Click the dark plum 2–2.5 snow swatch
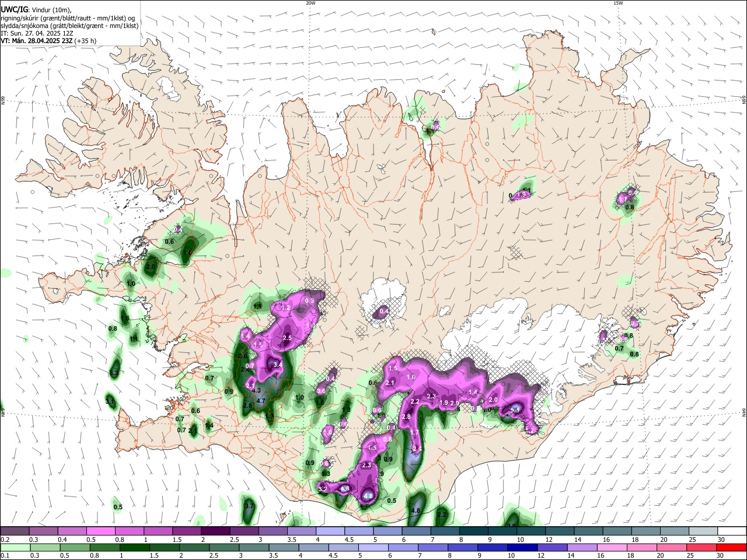This screenshot has width=747, height=560. 215,531
